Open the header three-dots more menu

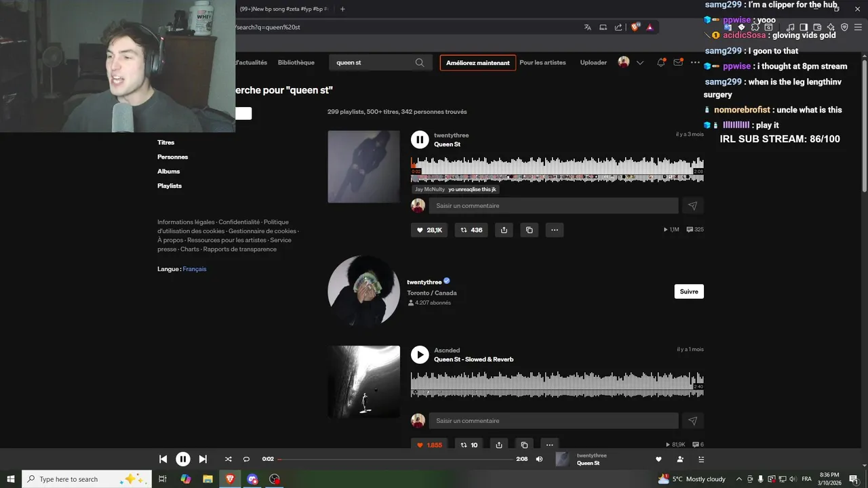coord(695,62)
